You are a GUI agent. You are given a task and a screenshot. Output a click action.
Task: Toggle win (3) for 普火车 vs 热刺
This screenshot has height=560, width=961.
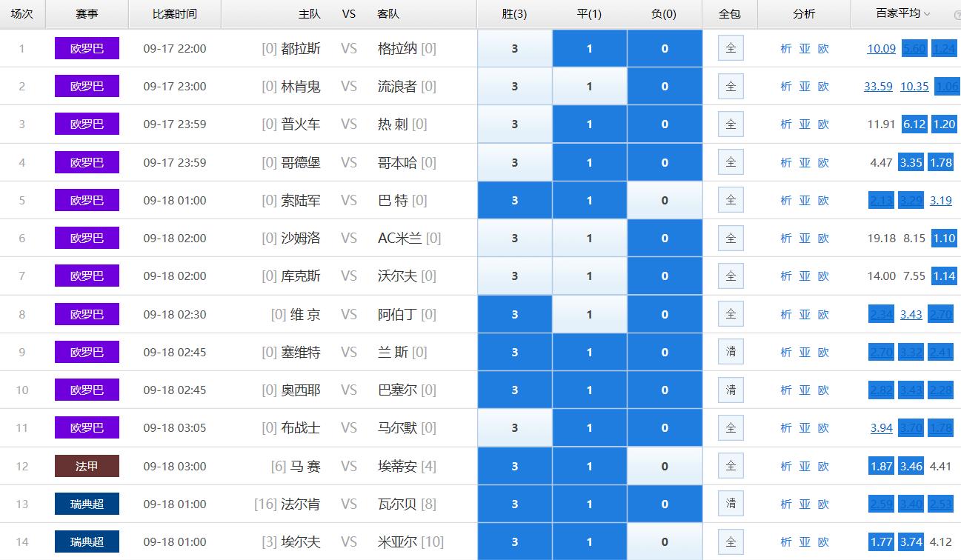(515, 124)
